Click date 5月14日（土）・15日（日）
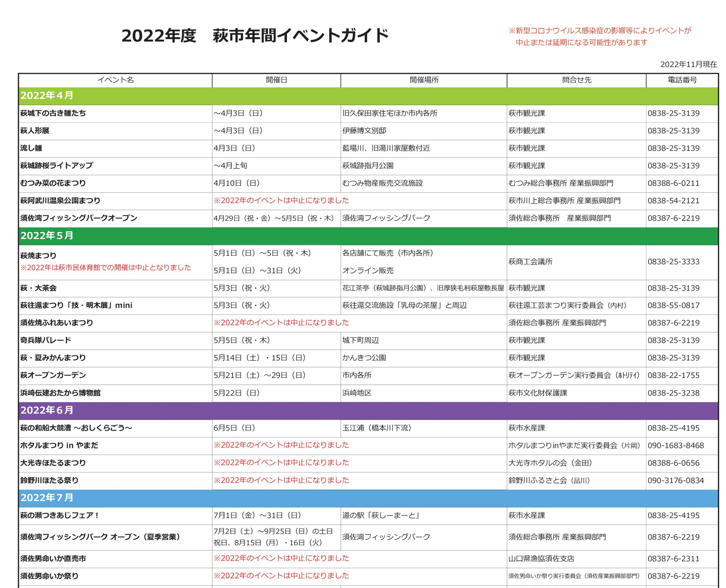Image resolution: width=726 pixels, height=588 pixels. pos(260,358)
